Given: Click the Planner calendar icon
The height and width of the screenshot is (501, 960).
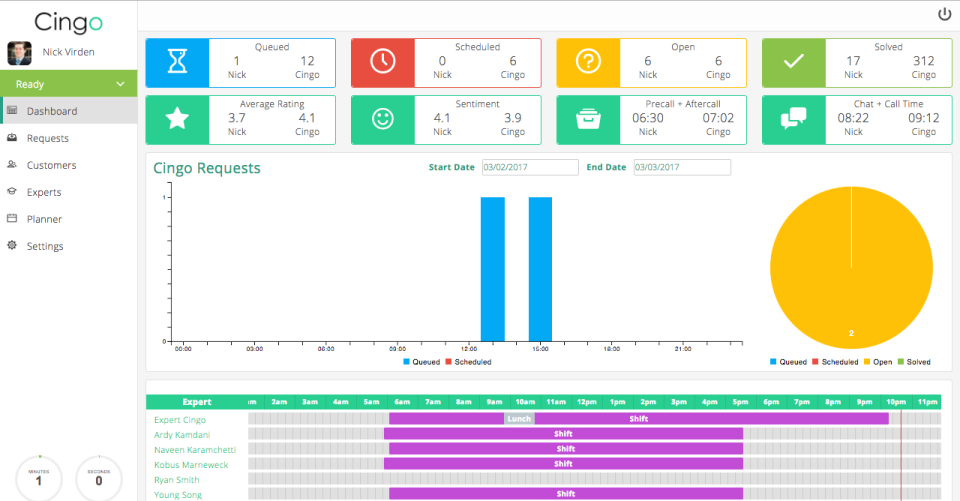Looking at the screenshot, I should (12, 218).
